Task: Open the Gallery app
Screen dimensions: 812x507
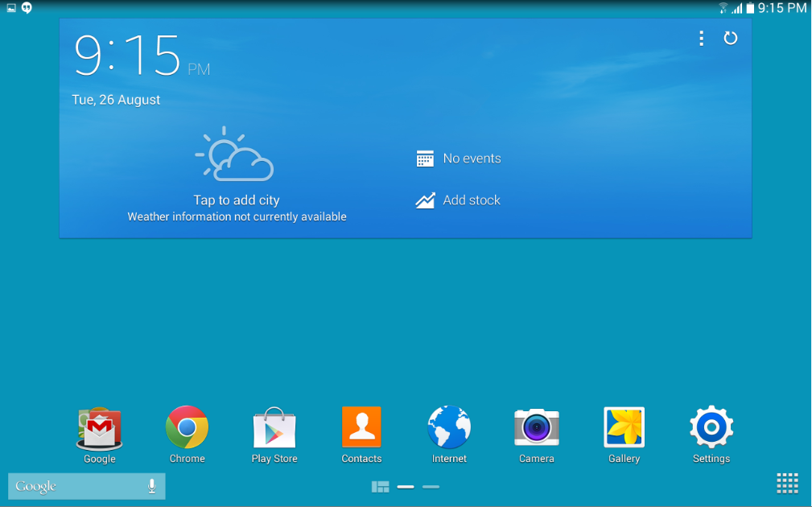Action: 624,427
